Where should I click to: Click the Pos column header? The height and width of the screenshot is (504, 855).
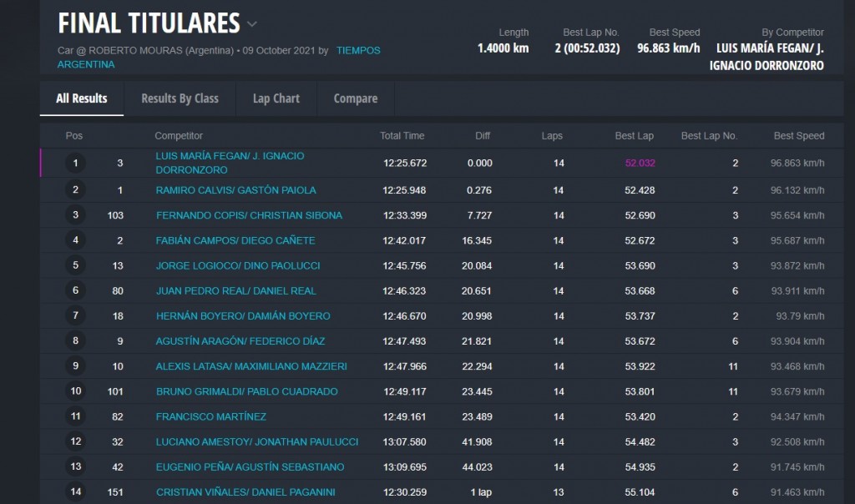pyautogui.click(x=74, y=136)
